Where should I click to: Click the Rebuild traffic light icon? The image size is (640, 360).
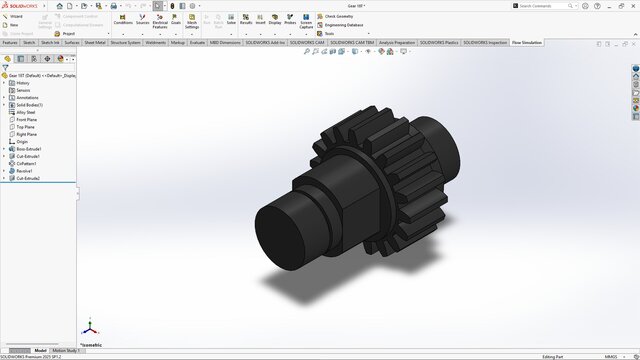point(172,6)
